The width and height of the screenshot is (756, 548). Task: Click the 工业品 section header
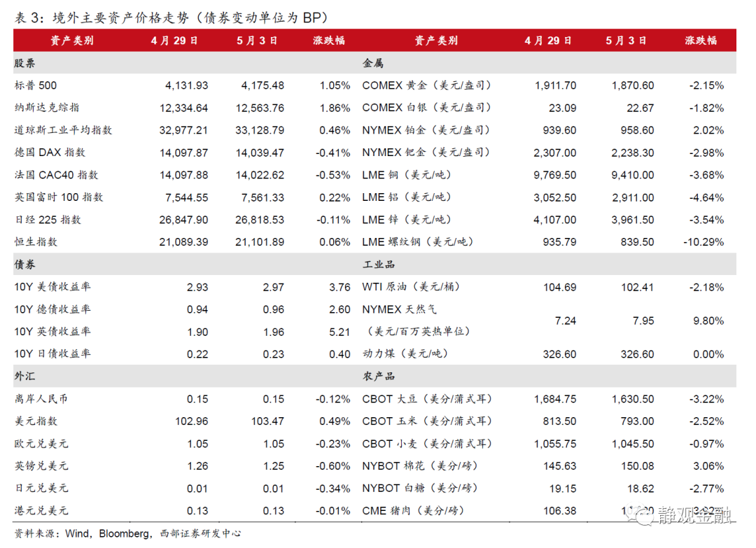[x=379, y=265]
